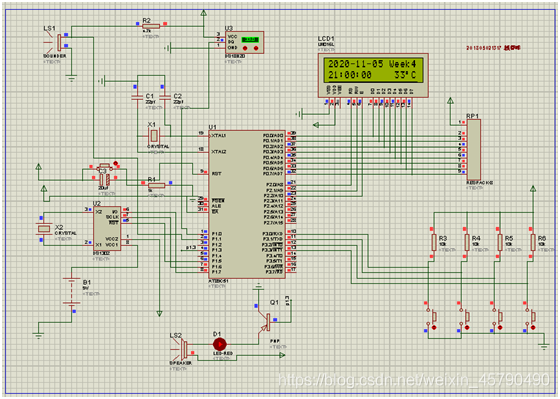This screenshot has height=399, width=560.
Task: Click the push button under R4
Action: pyautogui.click(x=465, y=317)
